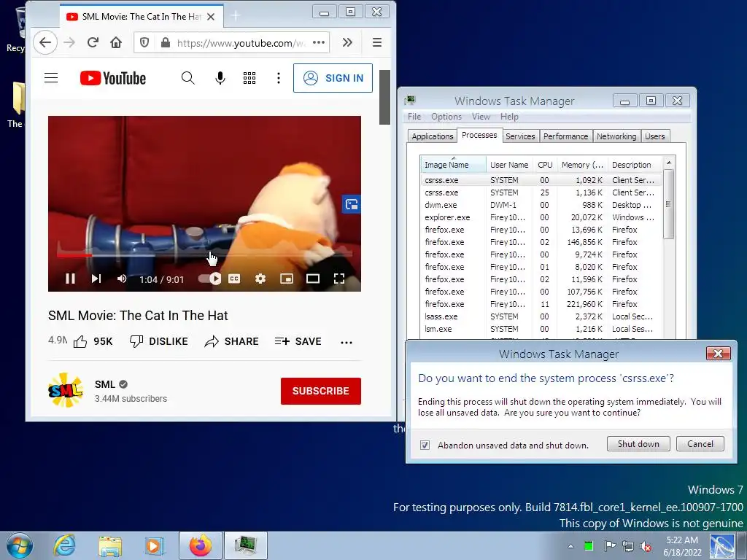This screenshot has width=747, height=560.
Task: Uncheck Abandon unsaved data checkbox
Action: click(x=425, y=445)
